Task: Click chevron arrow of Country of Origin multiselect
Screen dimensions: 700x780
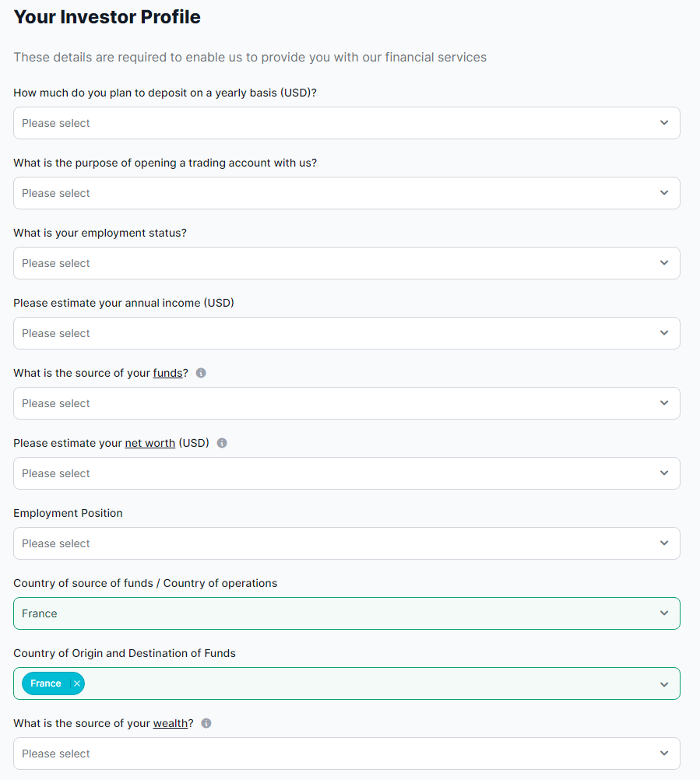Action: [x=664, y=684]
